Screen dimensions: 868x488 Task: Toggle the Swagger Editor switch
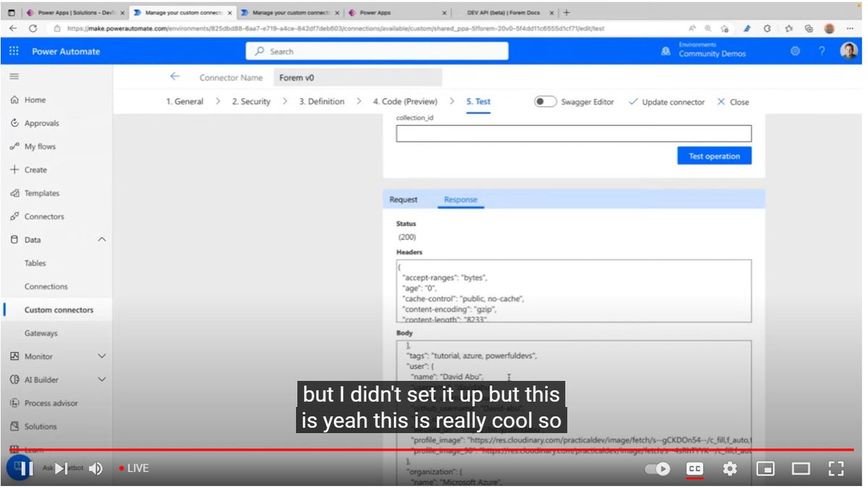click(545, 102)
